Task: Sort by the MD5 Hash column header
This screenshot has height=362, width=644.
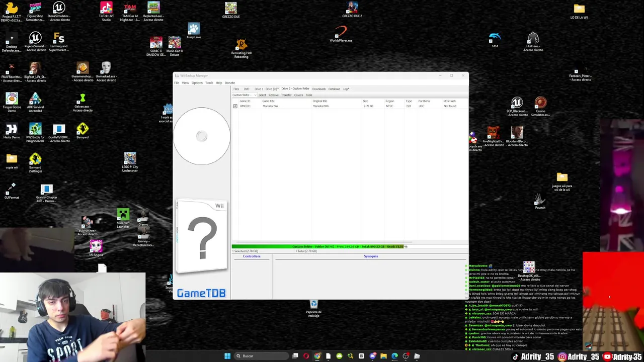Action: tap(449, 101)
